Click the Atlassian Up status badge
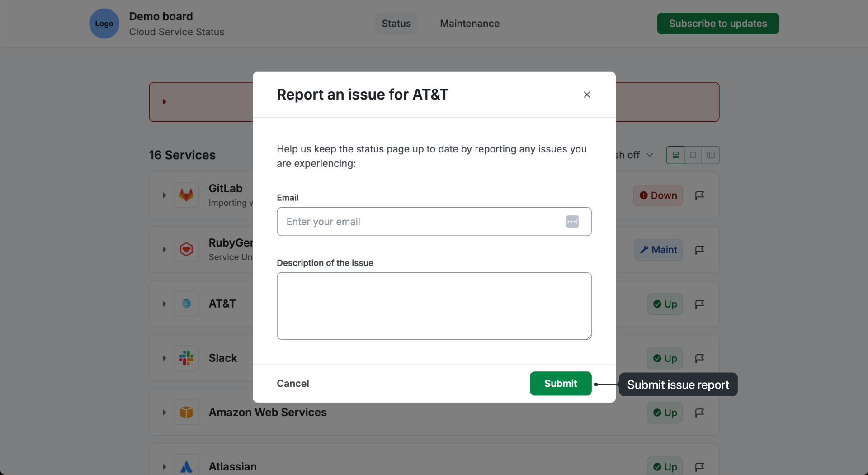The image size is (868, 475). pyautogui.click(x=665, y=466)
